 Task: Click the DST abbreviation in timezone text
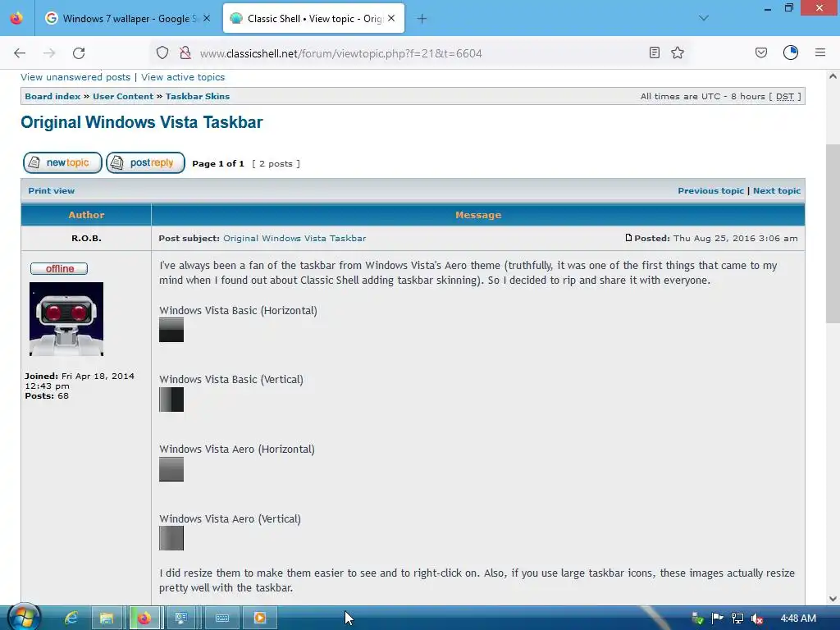pyautogui.click(x=785, y=97)
